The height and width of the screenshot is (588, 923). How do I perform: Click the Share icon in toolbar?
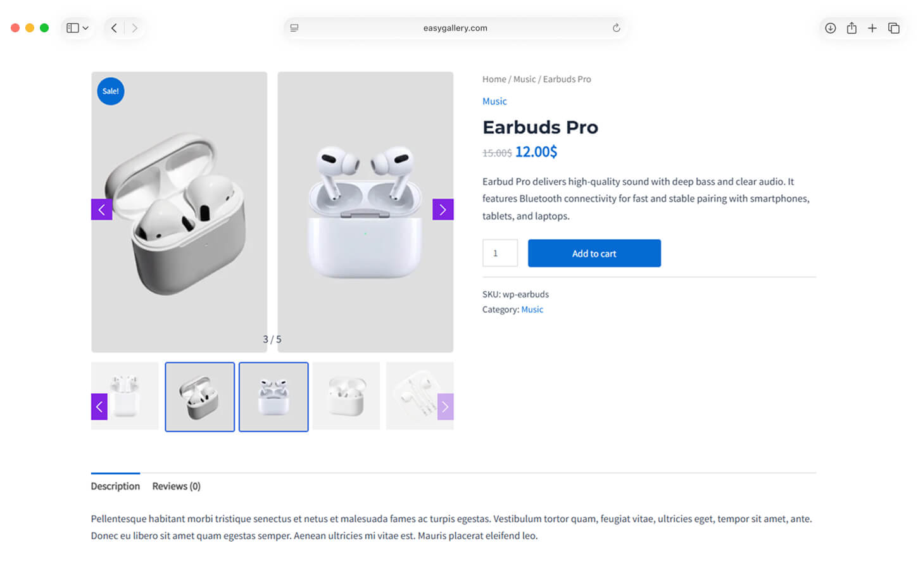pos(851,28)
